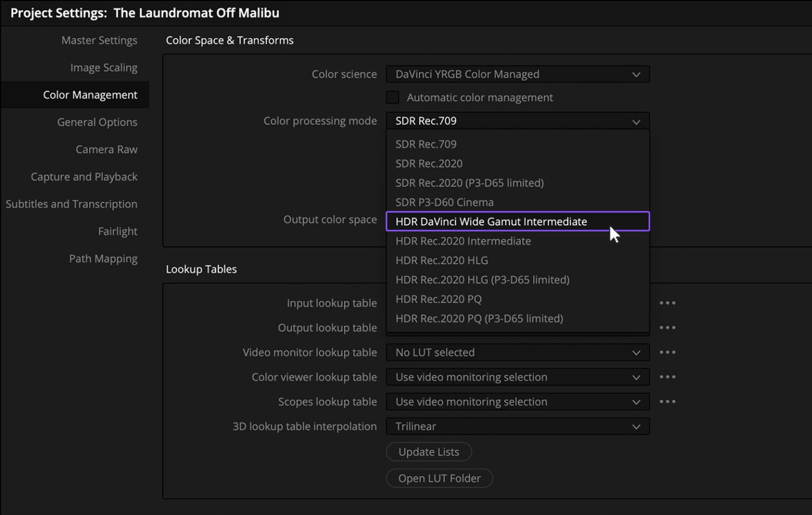Click the Open LUT Folder button
This screenshot has width=812, height=515.
[439, 478]
